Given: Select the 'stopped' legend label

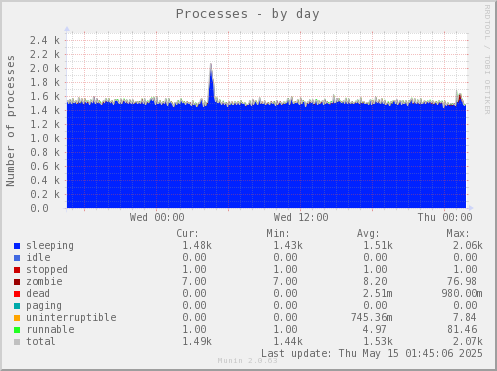Looking at the screenshot, I should pos(47,269).
